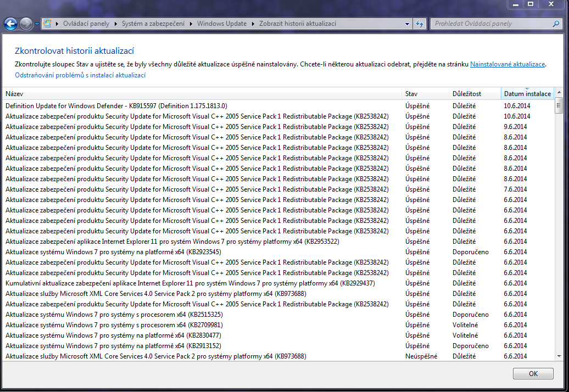Open address bar history dropdown arrow
The height and width of the screenshot is (392, 569).
click(407, 24)
